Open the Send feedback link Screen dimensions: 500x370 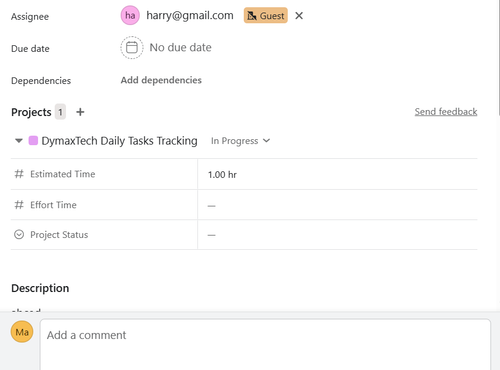pos(446,112)
